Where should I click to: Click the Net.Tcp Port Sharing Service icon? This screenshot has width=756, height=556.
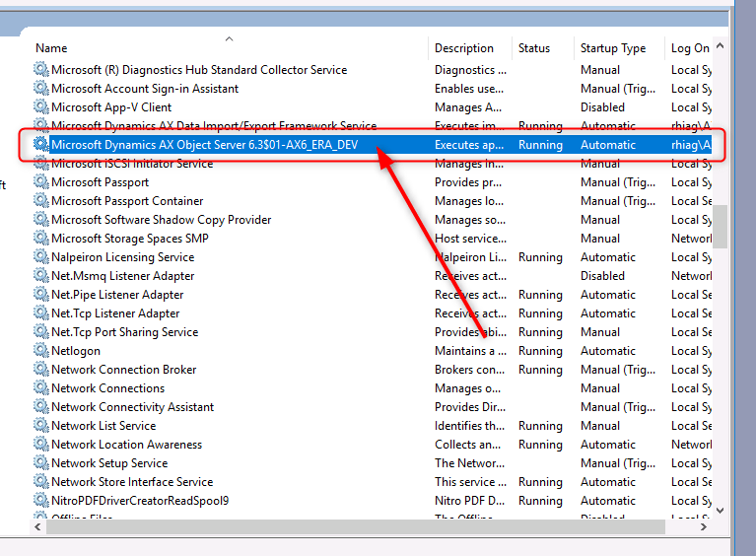point(40,332)
